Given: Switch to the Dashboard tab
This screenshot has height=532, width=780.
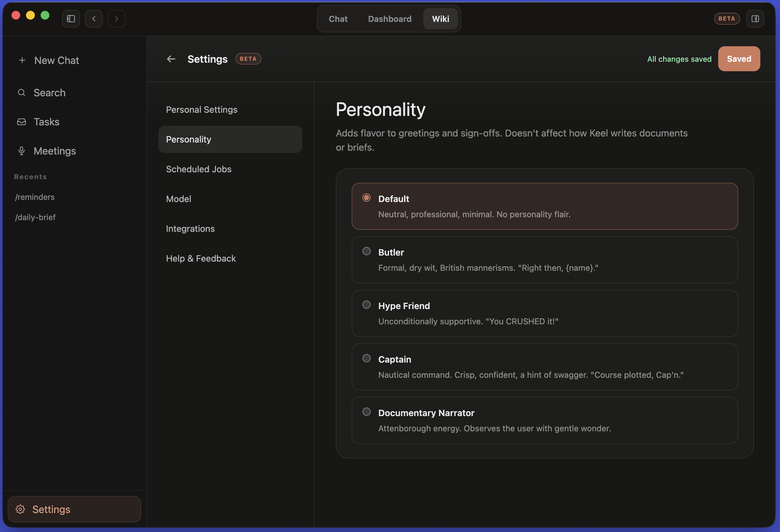Looking at the screenshot, I should (x=390, y=19).
